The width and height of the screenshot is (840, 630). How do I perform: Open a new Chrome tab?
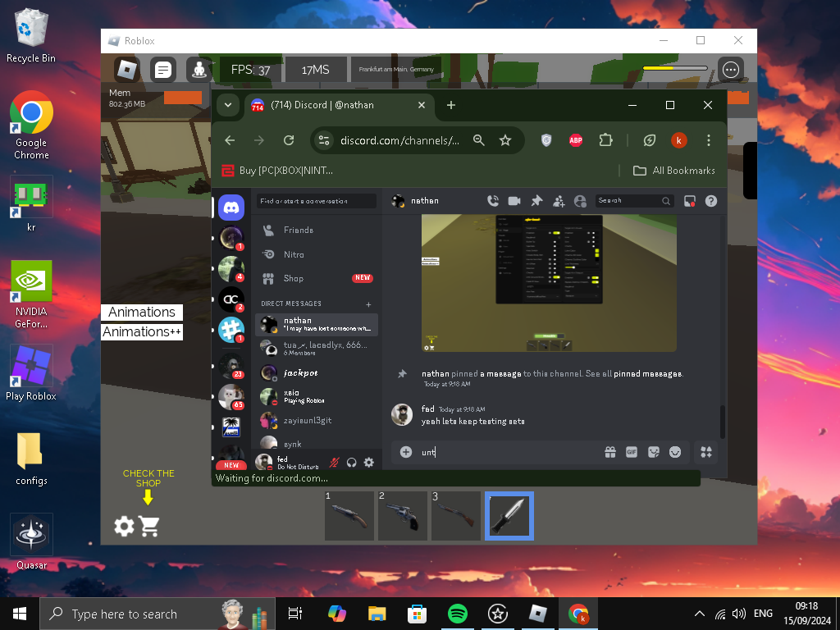[451, 105]
